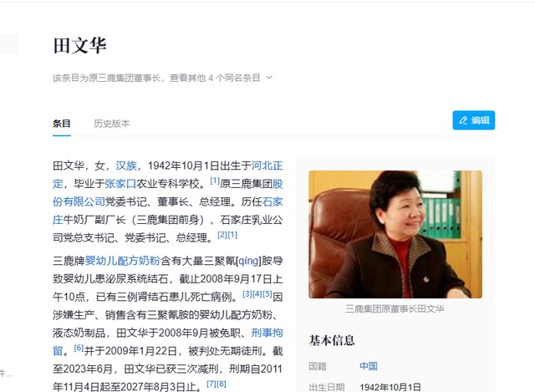Open the 汉族 link
Image resolution: width=535 pixels, height=392 pixels.
point(126,165)
